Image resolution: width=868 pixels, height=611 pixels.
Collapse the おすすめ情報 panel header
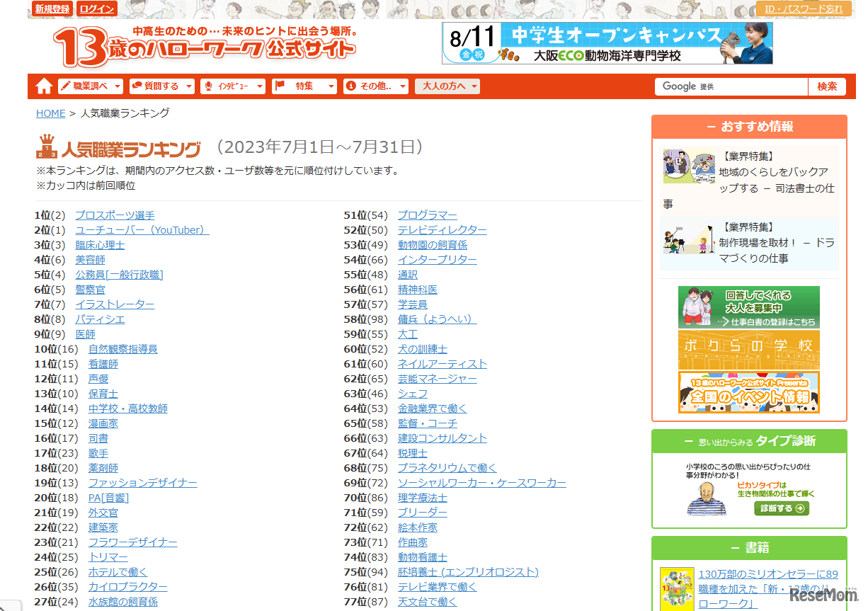pyautogui.click(x=749, y=127)
